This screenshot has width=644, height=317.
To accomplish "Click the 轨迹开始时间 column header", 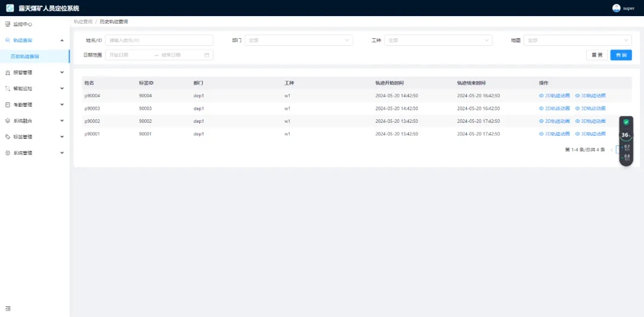I will pyautogui.click(x=389, y=83).
